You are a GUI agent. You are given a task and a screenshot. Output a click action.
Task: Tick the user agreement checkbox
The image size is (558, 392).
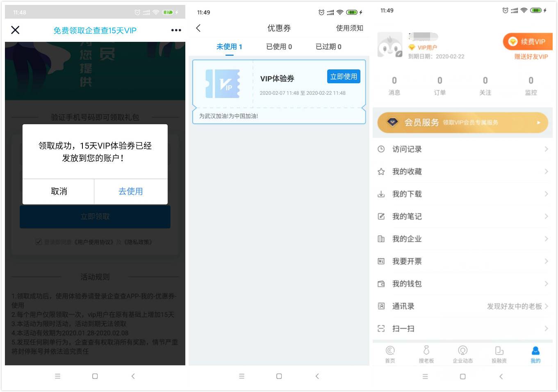pyautogui.click(x=39, y=242)
